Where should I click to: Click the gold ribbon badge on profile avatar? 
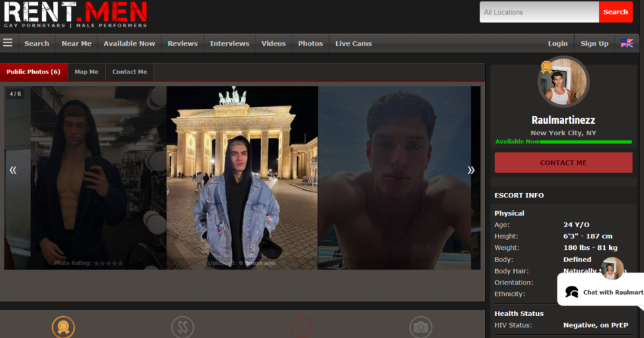tap(547, 66)
